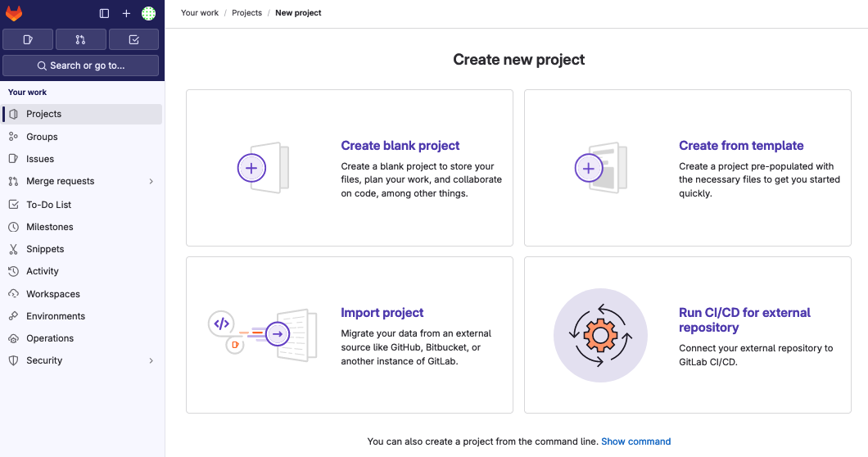Image resolution: width=868 pixels, height=457 pixels.
Task: Click the Import project illustration
Action: [x=263, y=335]
